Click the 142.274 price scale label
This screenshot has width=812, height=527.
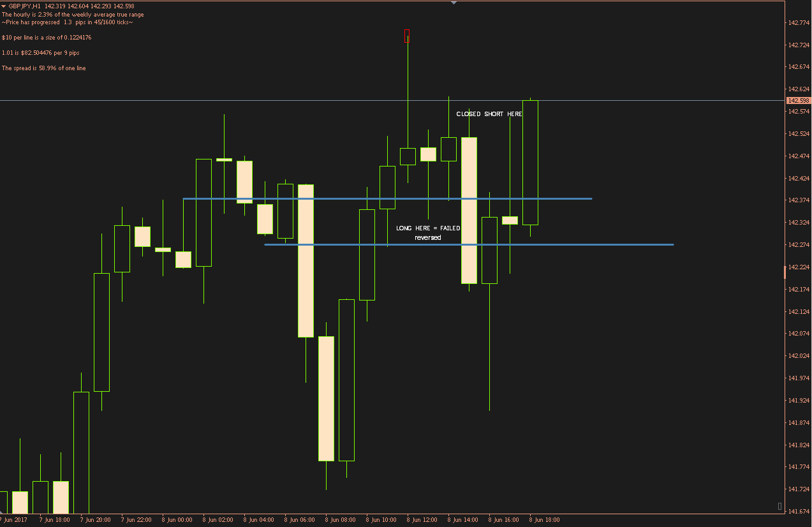799,245
